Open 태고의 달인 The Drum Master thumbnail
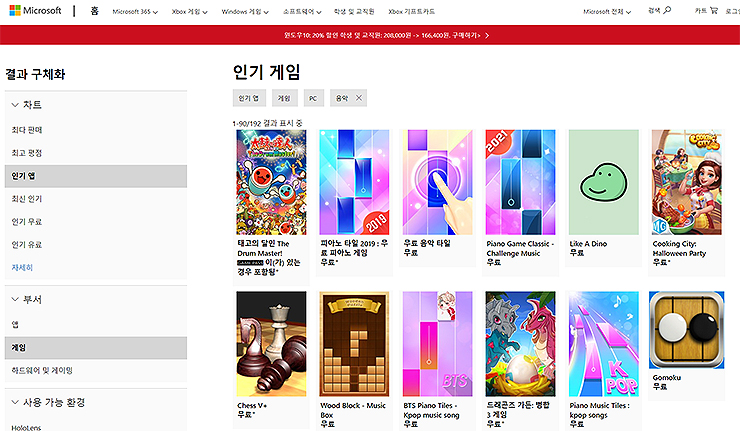Image resolution: width=740 pixels, height=431 pixels. click(271, 182)
